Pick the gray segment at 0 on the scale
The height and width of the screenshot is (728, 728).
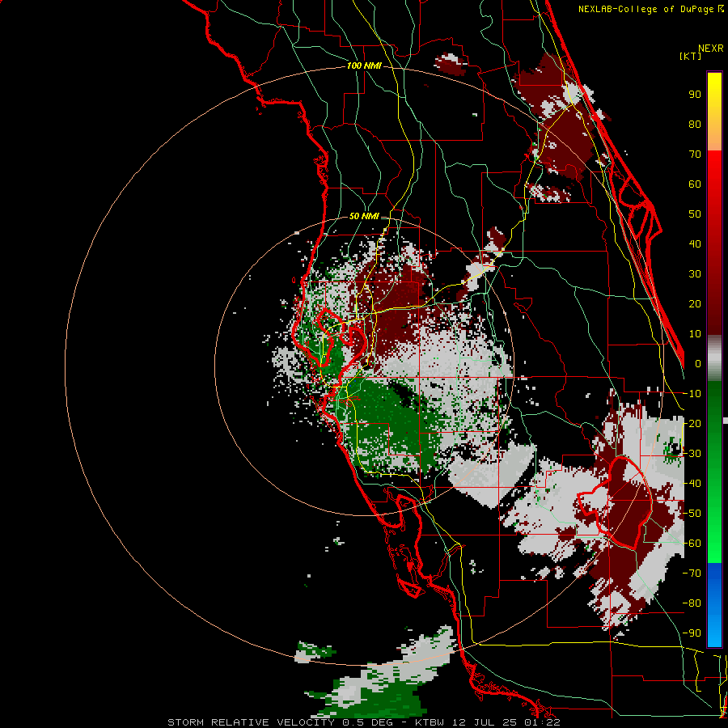coord(714,358)
